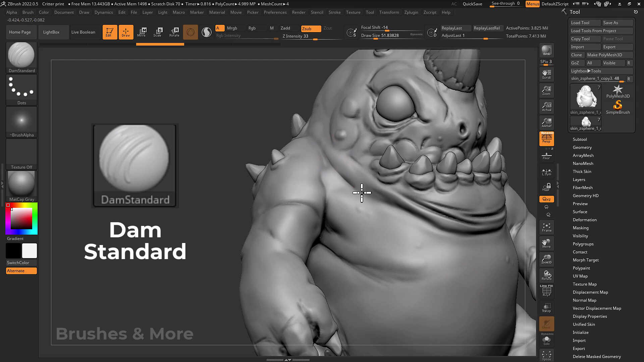Click the Zoom canvas icon
The width and height of the screenshot is (644, 362).
tap(546, 90)
